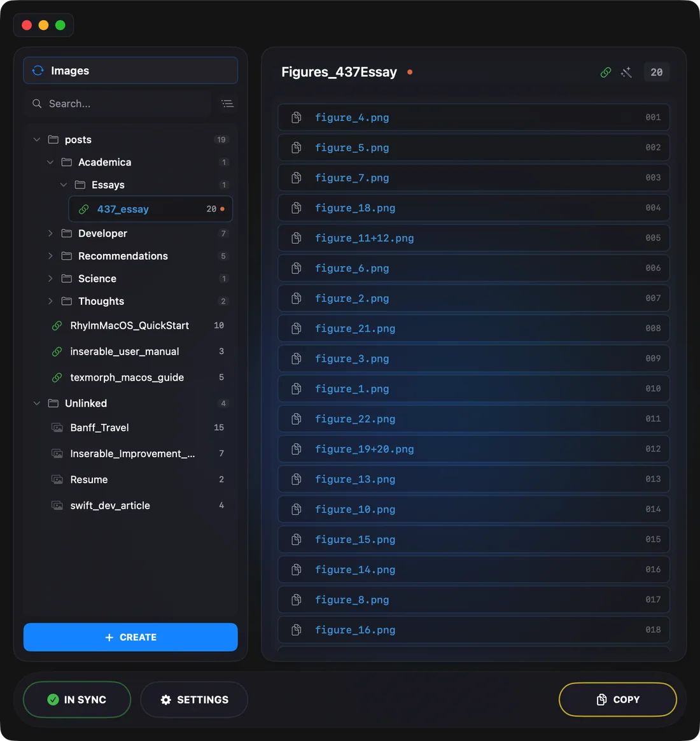This screenshot has width=700, height=741.
Task: Select the figure_2.png file
Action: [x=473, y=298]
